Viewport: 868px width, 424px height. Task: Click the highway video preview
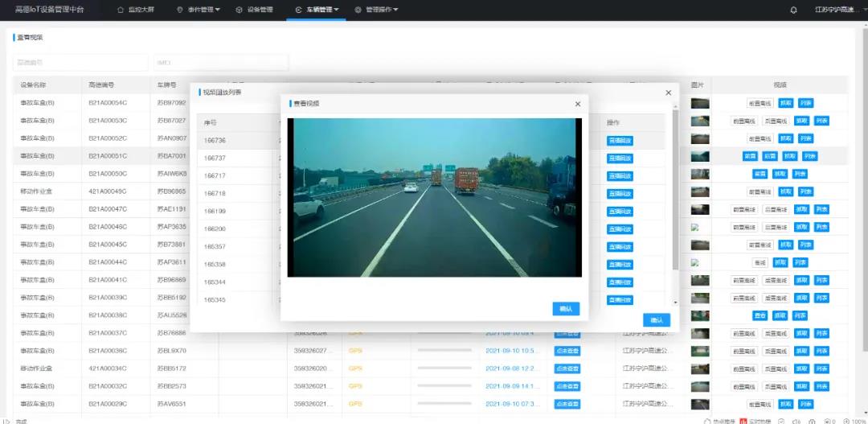click(x=434, y=197)
